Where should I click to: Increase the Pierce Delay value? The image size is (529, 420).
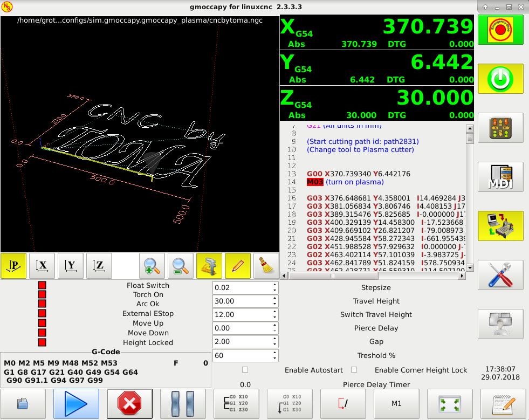[x=274, y=326]
